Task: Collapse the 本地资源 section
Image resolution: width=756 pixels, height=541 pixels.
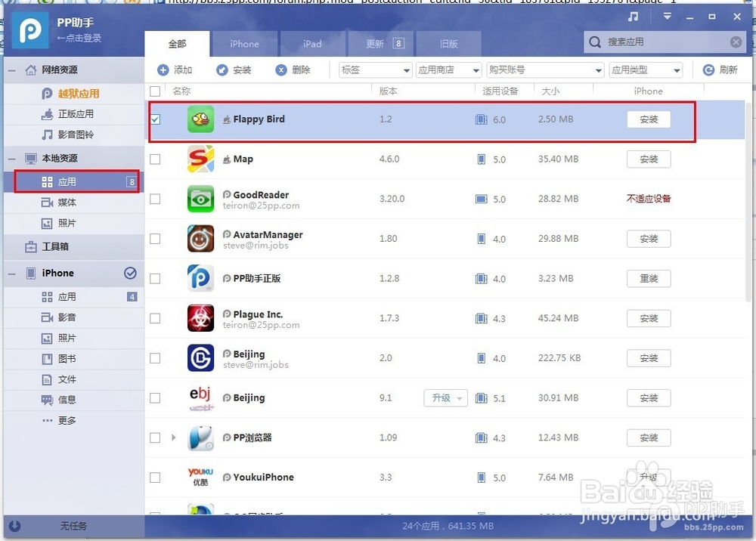Action: coord(12,159)
